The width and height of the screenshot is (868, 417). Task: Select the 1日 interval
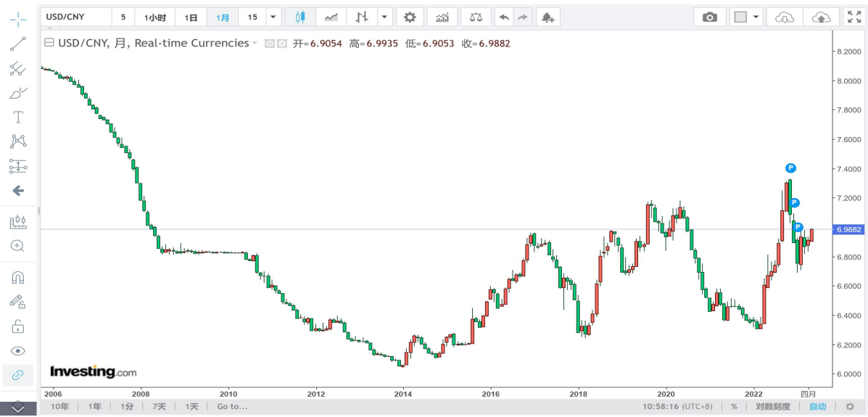click(191, 17)
